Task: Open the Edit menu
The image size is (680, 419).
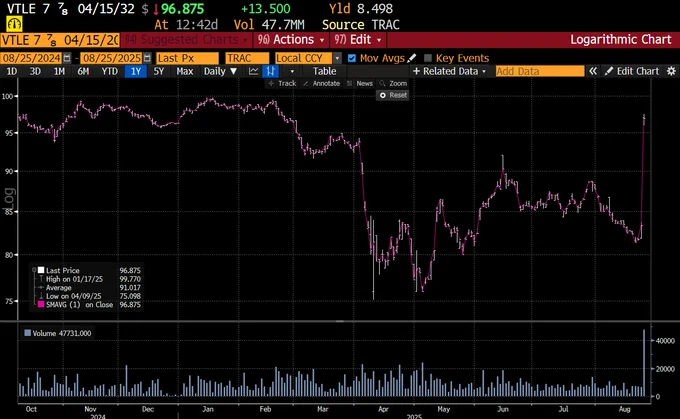Action: tap(358, 40)
